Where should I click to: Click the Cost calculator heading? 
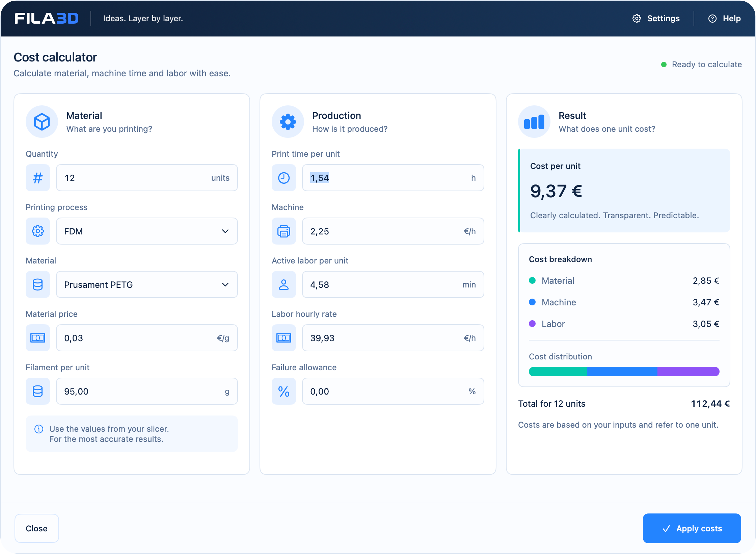[55, 57]
